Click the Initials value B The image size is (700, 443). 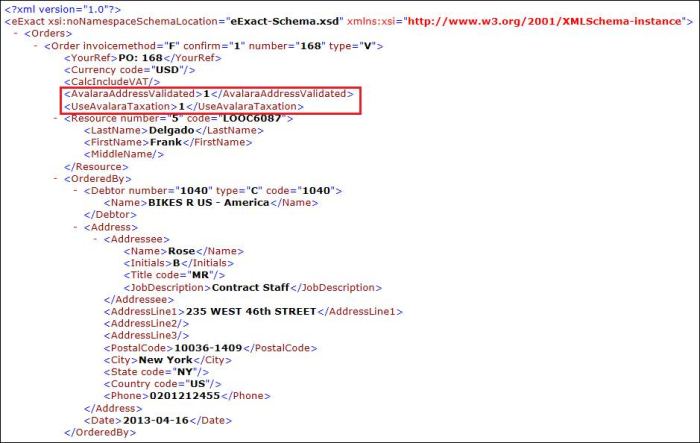[x=176, y=263]
